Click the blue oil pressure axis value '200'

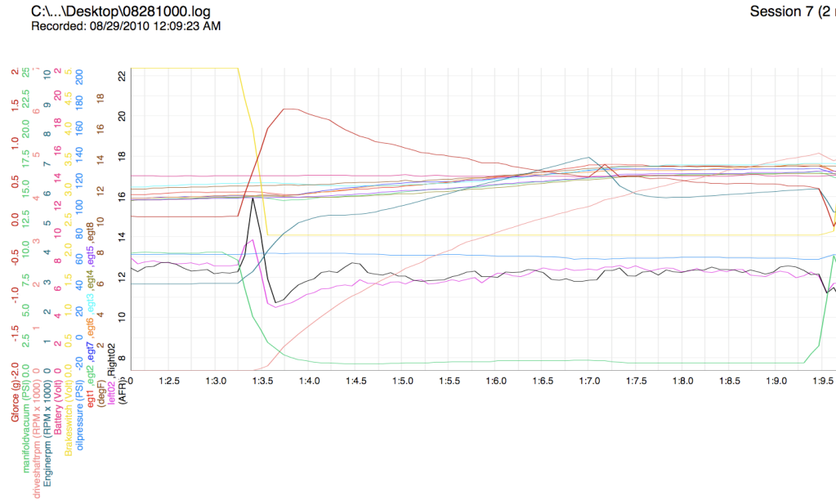pyautogui.click(x=79, y=77)
